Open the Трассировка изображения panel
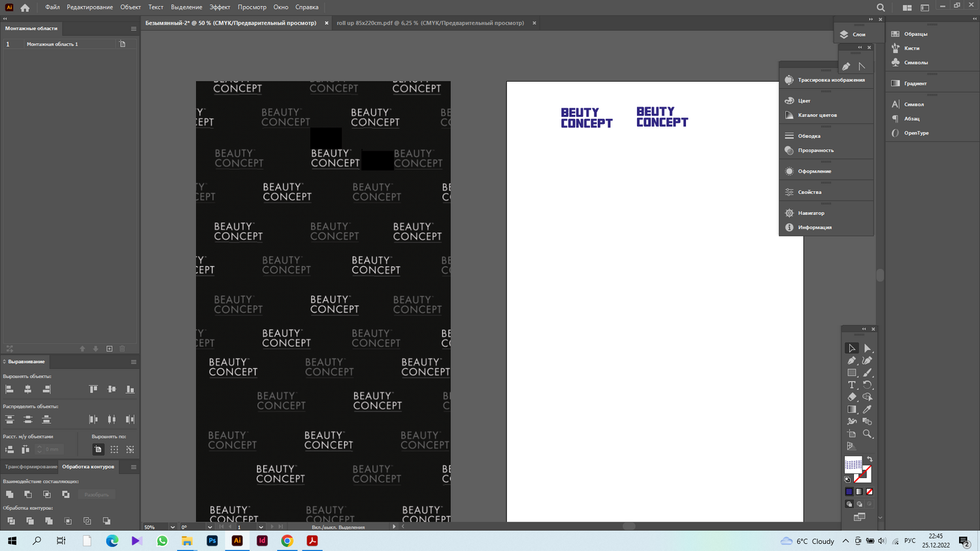This screenshot has width=980, height=551. 826,80
